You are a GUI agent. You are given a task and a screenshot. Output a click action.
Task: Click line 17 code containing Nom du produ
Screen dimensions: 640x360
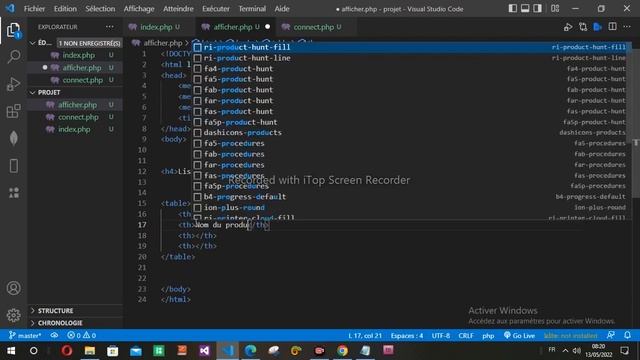point(224,225)
